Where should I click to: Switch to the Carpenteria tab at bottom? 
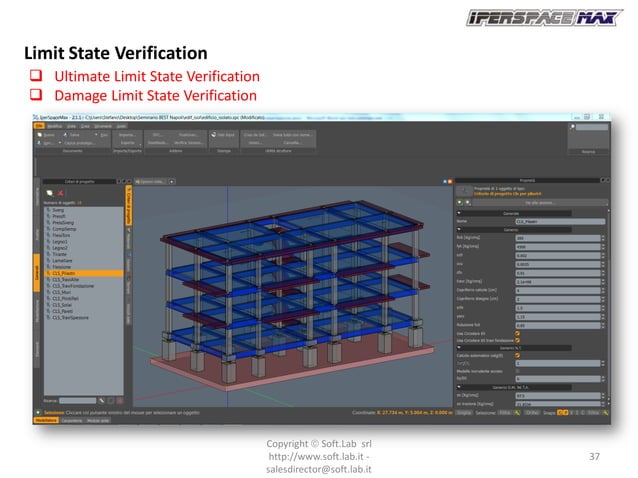point(73,421)
